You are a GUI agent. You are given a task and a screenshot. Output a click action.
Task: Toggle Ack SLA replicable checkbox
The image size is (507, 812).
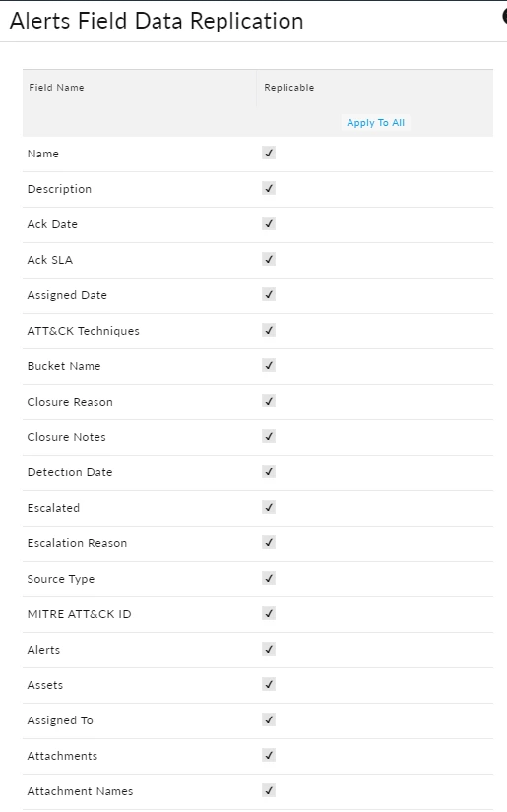point(269,259)
